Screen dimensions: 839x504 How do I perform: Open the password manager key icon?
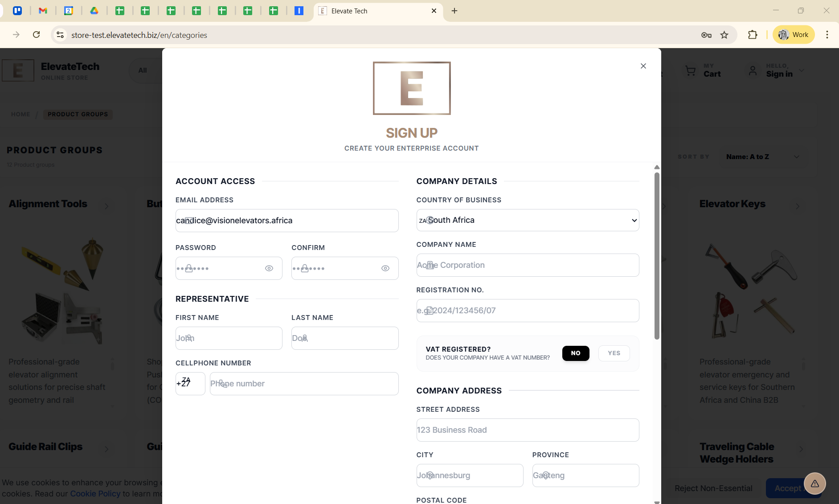(x=706, y=35)
